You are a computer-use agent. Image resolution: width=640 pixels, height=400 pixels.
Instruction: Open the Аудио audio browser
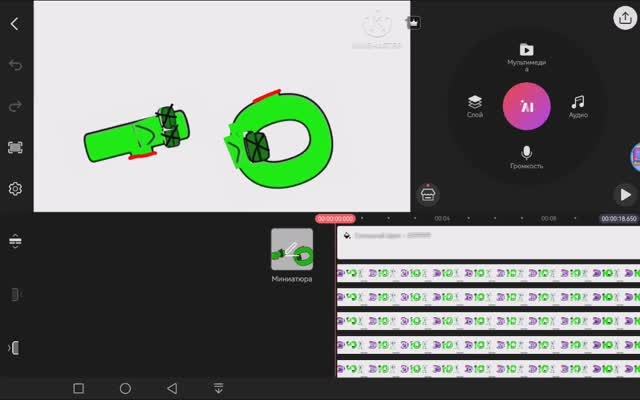coord(578,107)
